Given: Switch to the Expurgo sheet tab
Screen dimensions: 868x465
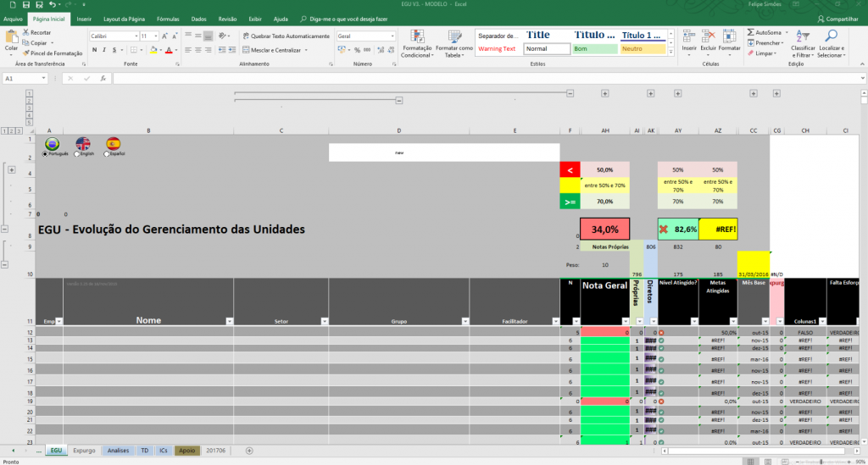Looking at the screenshot, I should click(x=84, y=451).
